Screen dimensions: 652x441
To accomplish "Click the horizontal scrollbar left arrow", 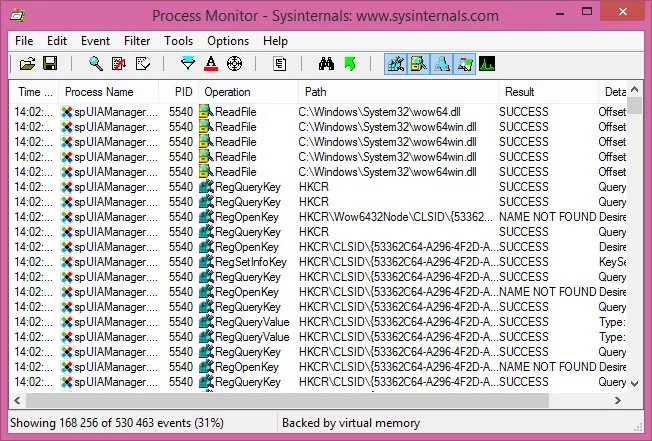I will click(17, 401).
